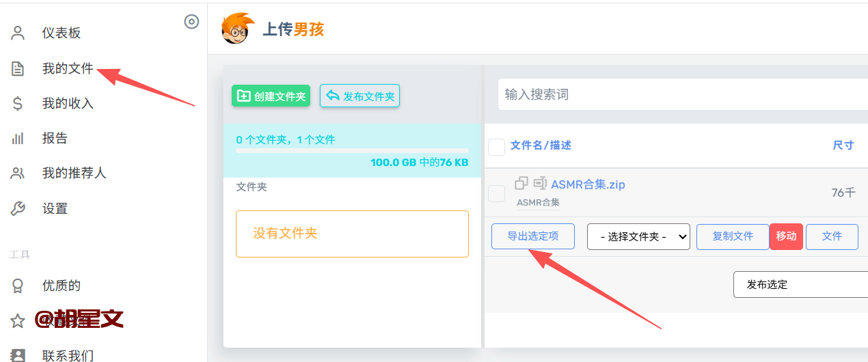This screenshot has height=362, width=868.
Task: Click the copy icon beside ASMR合集.zip
Action: 521,183
